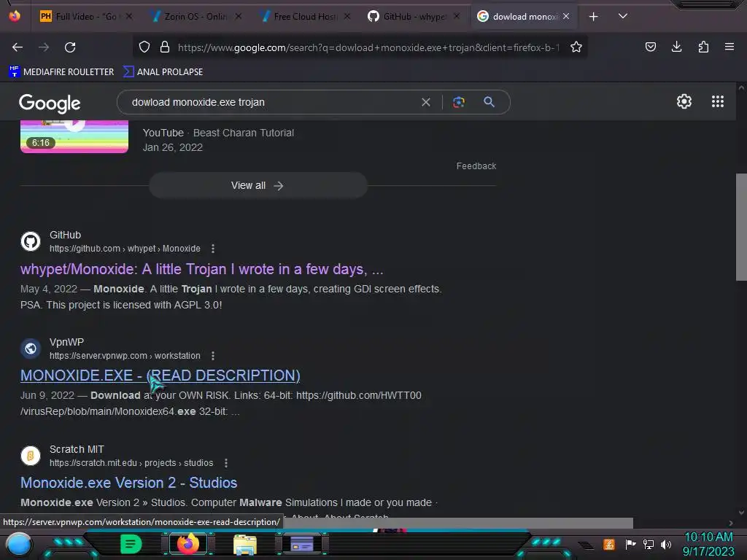Screen dimensions: 747x560
Task: Click the address bar URL
Action: [x=368, y=47]
